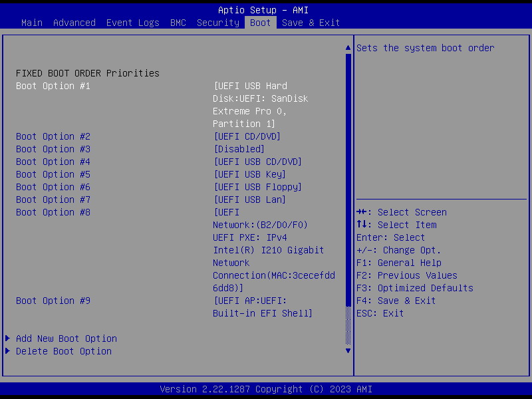Select the Boot Option #3 label
This screenshot has height=399, width=532.
pos(53,149)
